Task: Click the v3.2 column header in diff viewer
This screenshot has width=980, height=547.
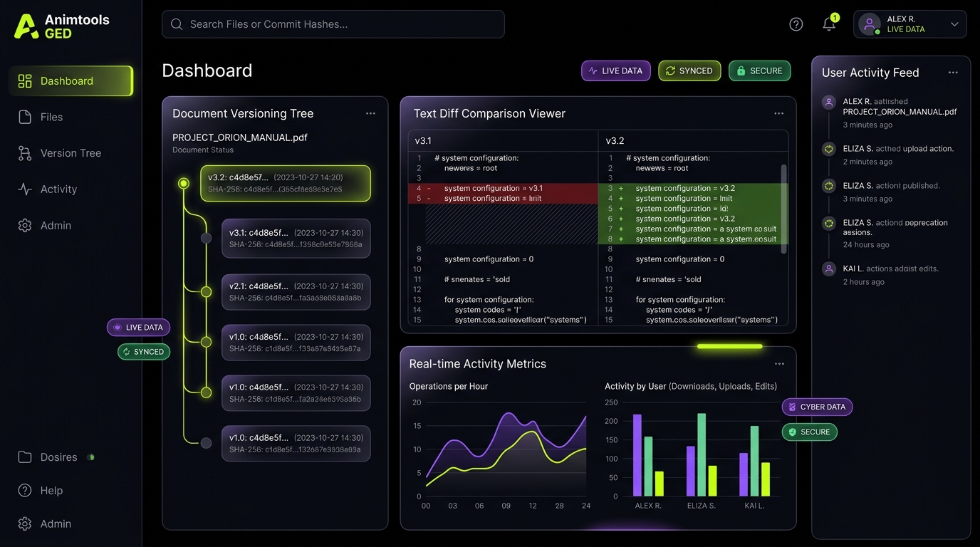Action: [615, 141]
